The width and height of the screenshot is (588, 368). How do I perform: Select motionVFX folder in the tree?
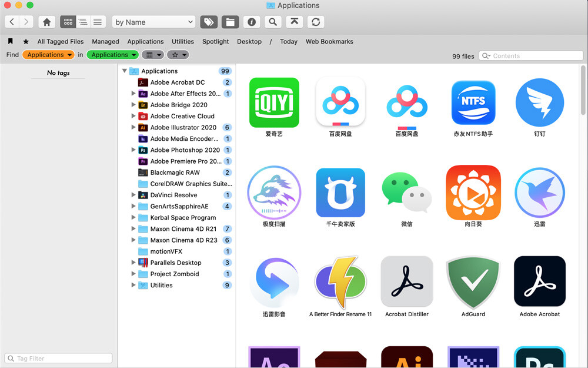click(x=166, y=251)
